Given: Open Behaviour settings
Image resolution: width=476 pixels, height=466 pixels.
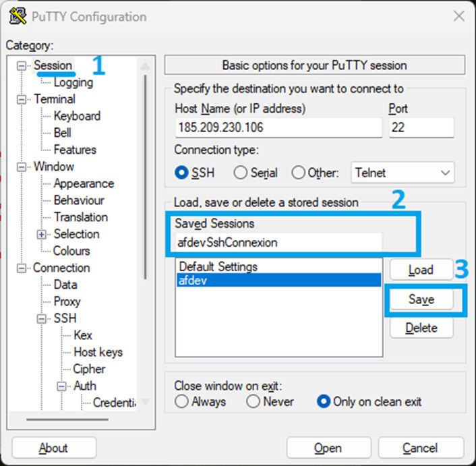Looking at the screenshot, I should tap(79, 200).
